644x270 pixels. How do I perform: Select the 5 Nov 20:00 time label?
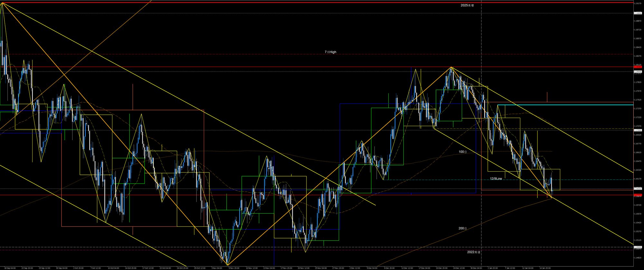234,268
